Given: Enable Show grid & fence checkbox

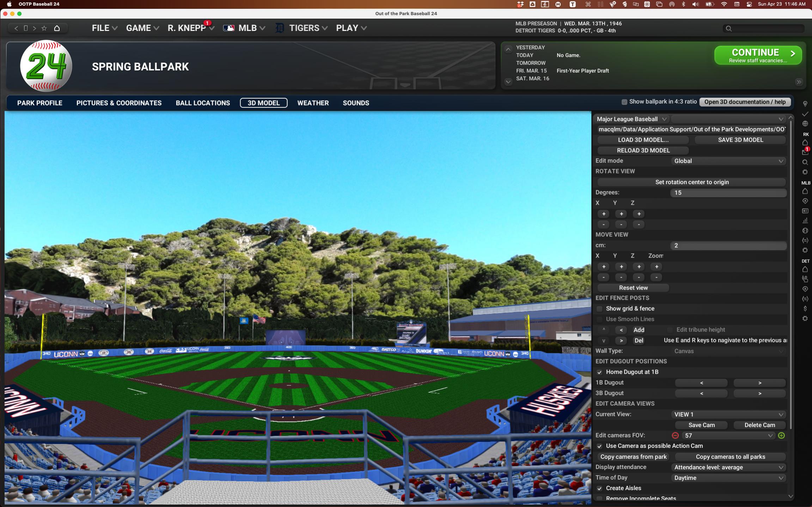Looking at the screenshot, I should pyautogui.click(x=599, y=309).
